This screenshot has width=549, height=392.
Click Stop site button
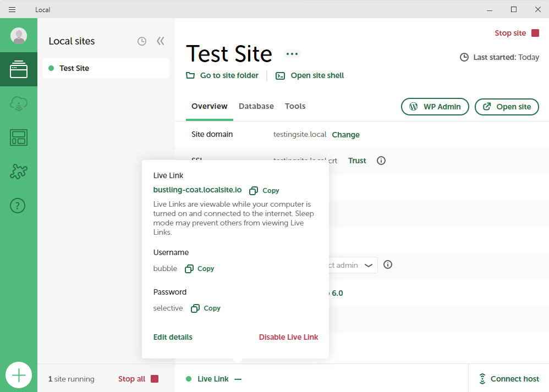click(x=517, y=33)
